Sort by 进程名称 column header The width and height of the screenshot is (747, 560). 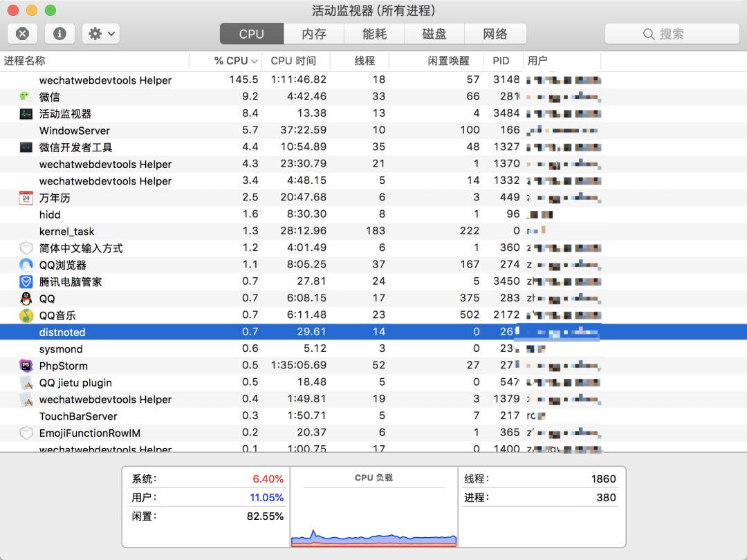(x=94, y=61)
